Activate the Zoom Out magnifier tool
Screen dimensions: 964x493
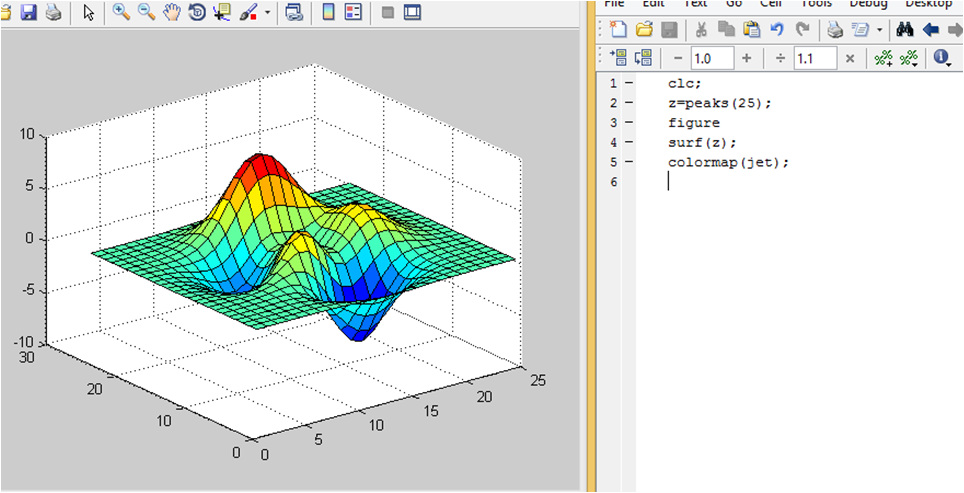point(146,12)
